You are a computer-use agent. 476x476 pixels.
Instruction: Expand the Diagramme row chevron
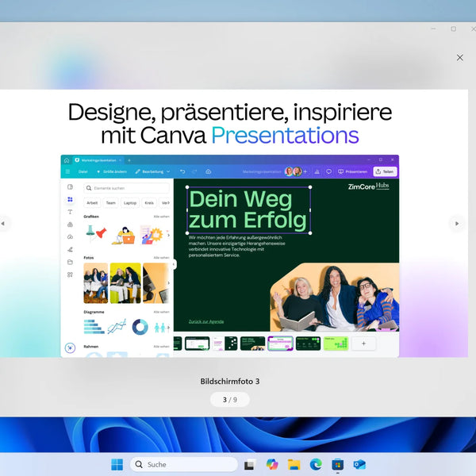pos(168,327)
